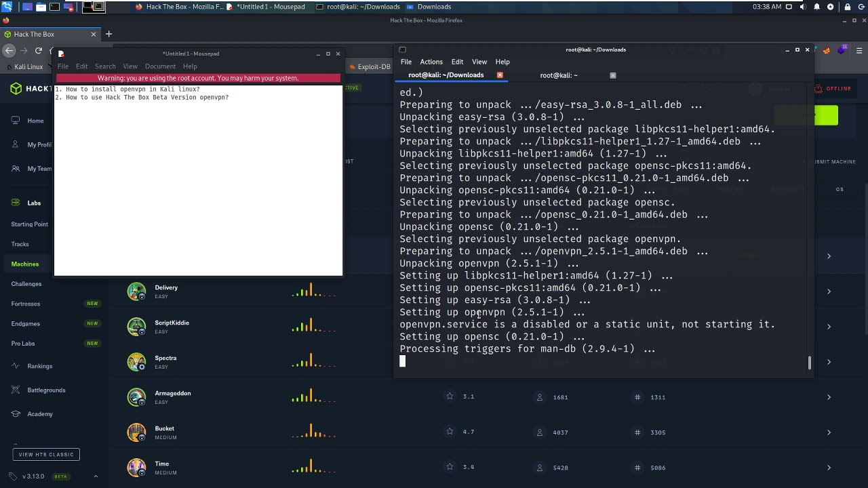Open the Exploit-DB bookmark

tap(370, 66)
